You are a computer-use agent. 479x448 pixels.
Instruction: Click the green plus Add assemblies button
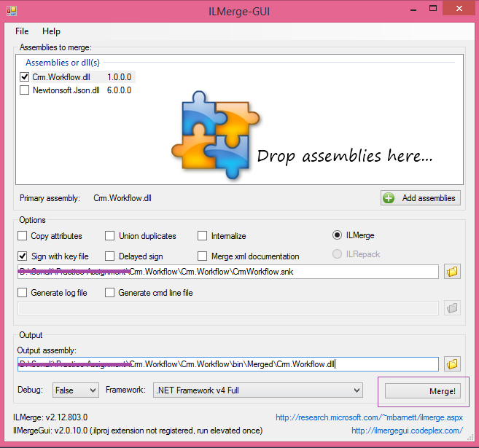421,198
